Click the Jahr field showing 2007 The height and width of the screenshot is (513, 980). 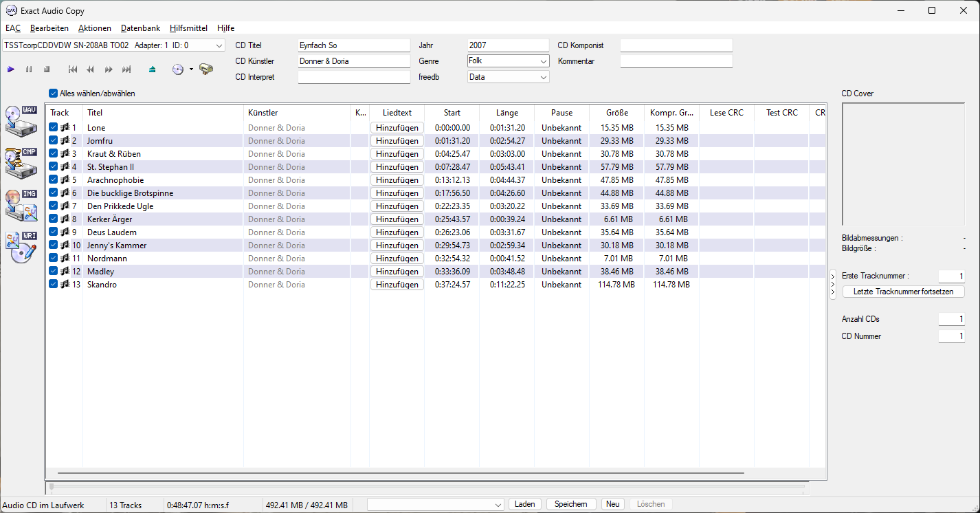[508, 45]
